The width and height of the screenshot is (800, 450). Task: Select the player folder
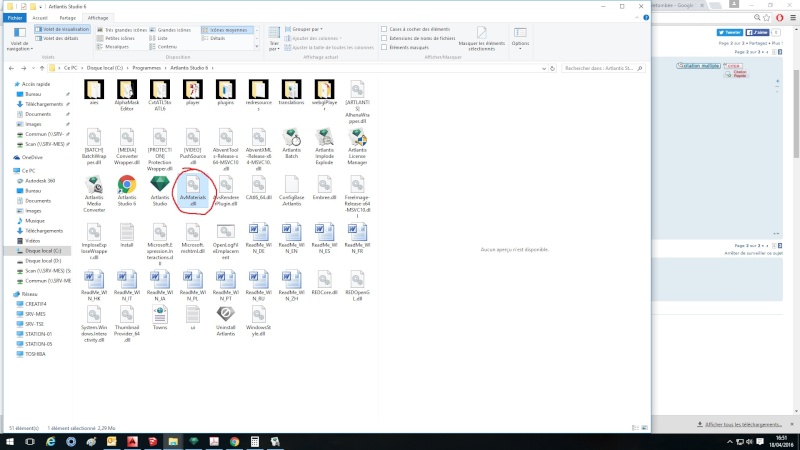click(192, 92)
